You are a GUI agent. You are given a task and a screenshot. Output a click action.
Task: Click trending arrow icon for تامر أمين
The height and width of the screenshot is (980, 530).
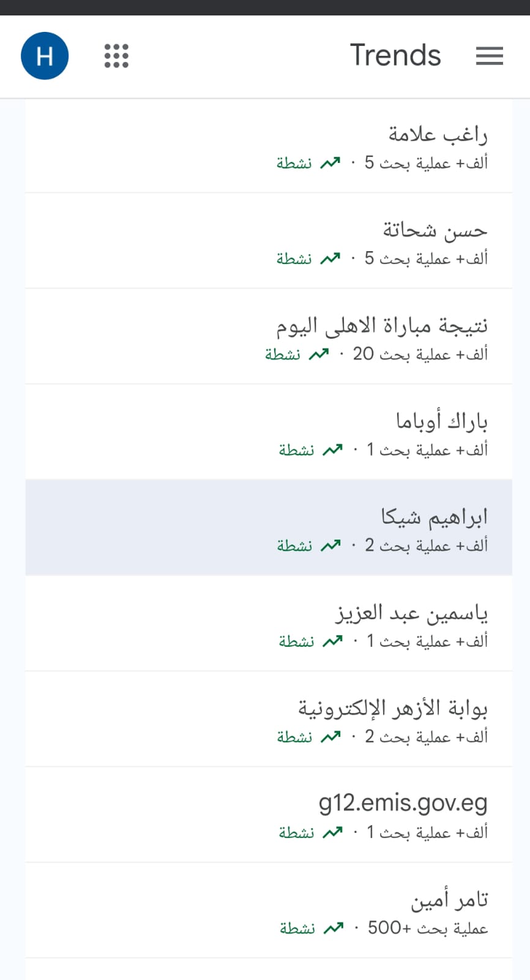point(334,928)
